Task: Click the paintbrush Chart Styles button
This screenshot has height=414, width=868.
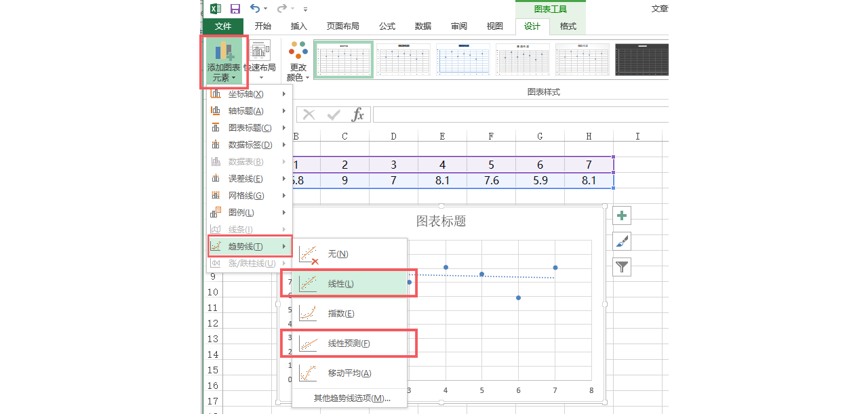Action: 621,241
